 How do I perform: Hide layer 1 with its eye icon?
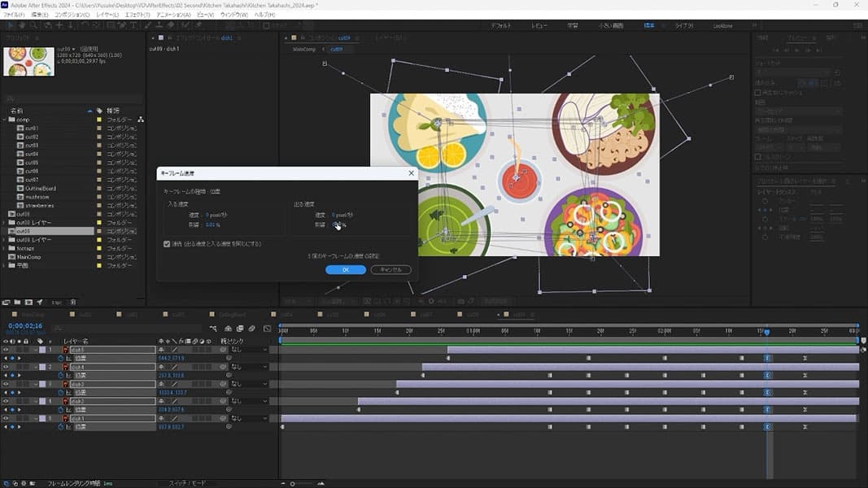(5, 350)
